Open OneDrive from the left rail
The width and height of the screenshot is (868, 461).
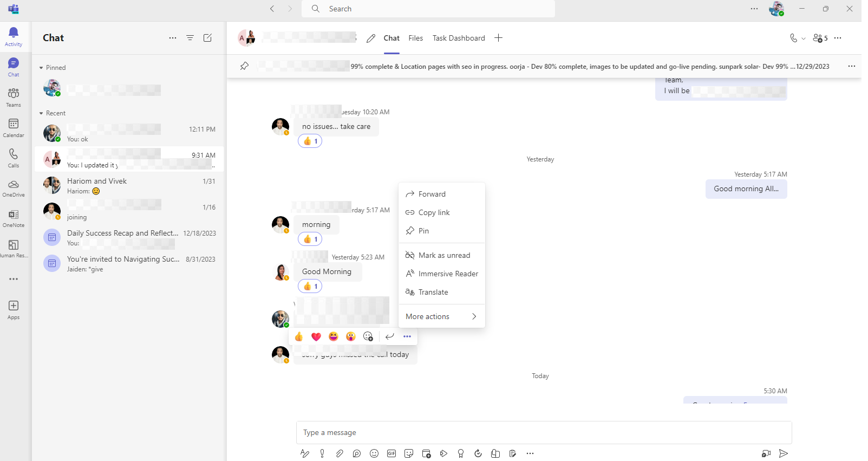14,188
